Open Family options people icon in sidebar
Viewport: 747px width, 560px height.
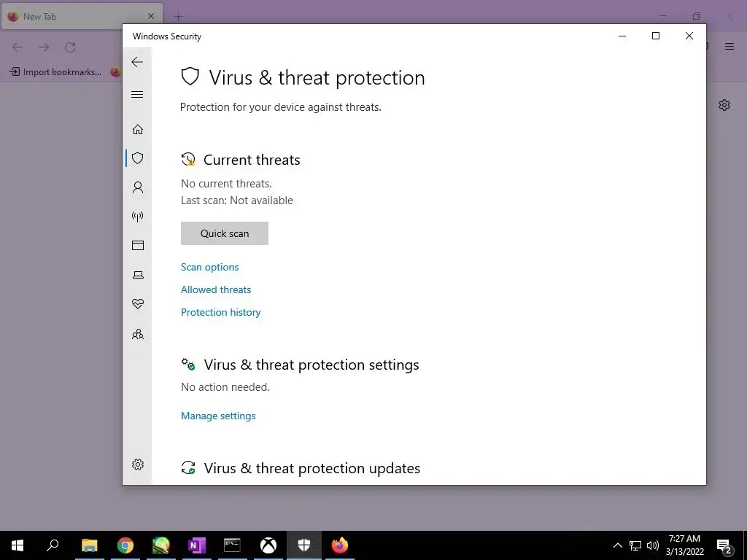(138, 334)
